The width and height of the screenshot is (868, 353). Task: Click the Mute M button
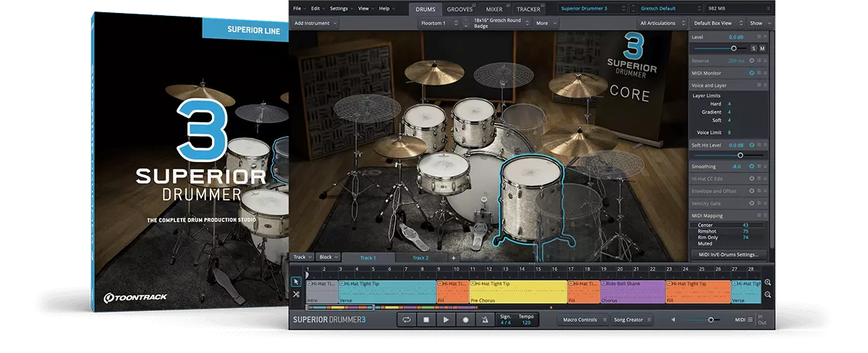(x=762, y=48)
